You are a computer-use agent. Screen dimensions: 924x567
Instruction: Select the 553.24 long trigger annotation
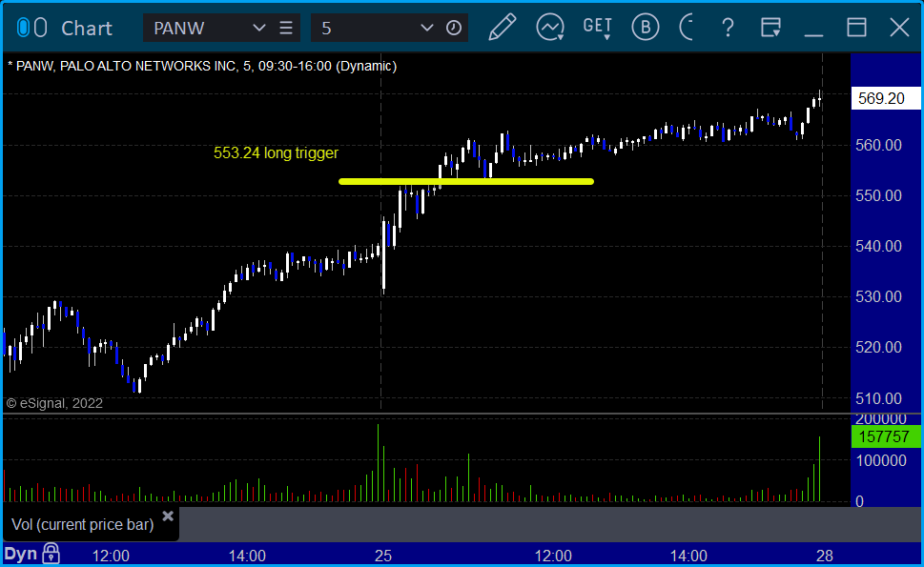coord(276,153)
